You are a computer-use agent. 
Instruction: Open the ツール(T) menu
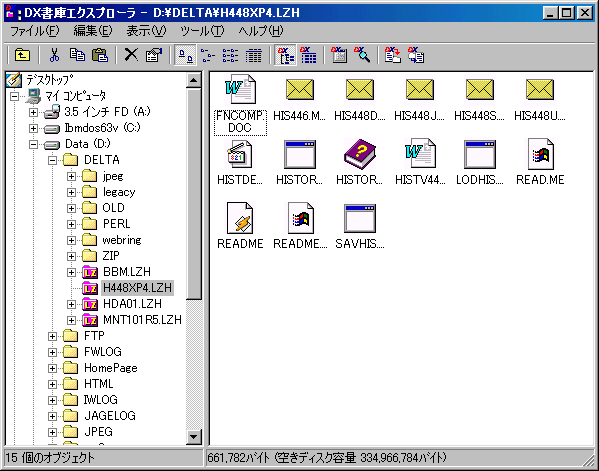point(202,31)
